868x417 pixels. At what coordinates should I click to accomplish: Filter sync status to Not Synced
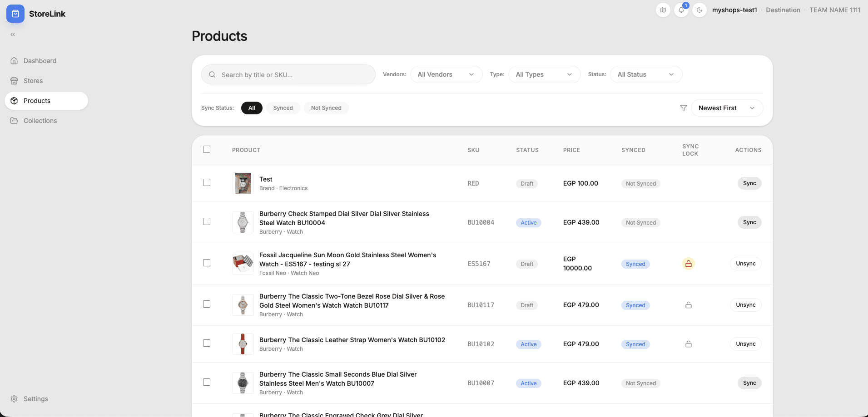click(x=326, y=108)
